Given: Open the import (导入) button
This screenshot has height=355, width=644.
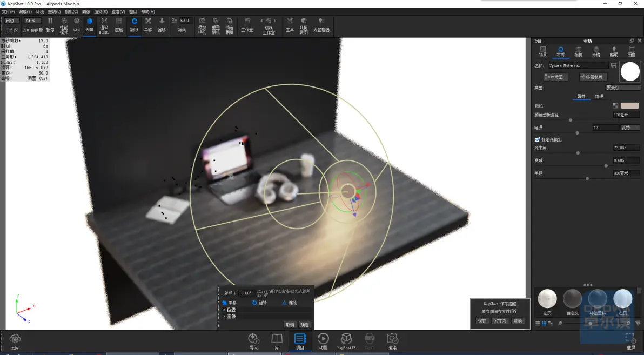Looking at the screenshot, I should click(253, 341).
